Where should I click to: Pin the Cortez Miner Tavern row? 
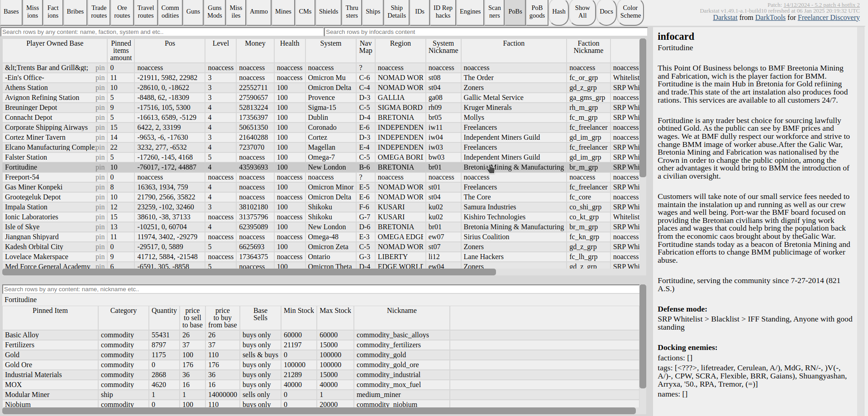pyautogui.click(x=100, y=137)
